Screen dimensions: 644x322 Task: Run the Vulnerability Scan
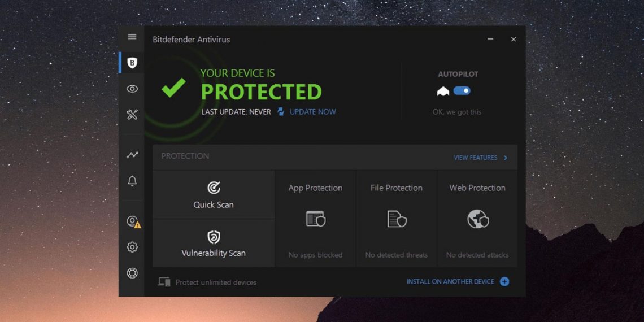[x=214, y=243]
